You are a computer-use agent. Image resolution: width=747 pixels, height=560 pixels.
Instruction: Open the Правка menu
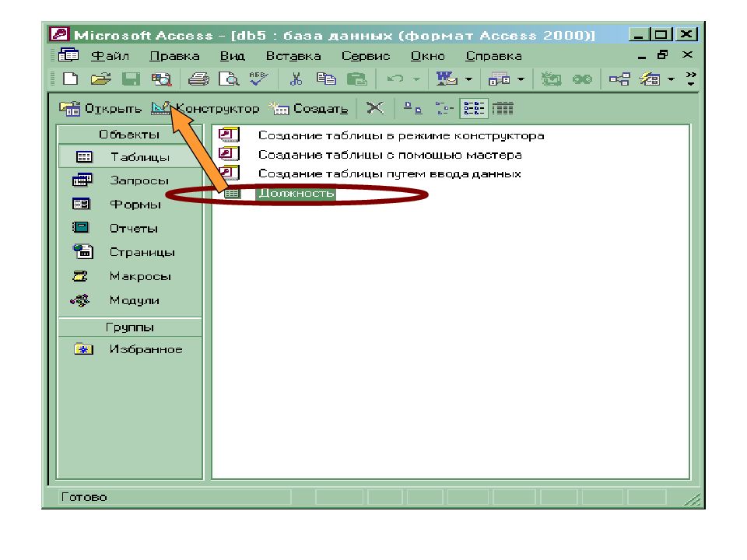174,56
